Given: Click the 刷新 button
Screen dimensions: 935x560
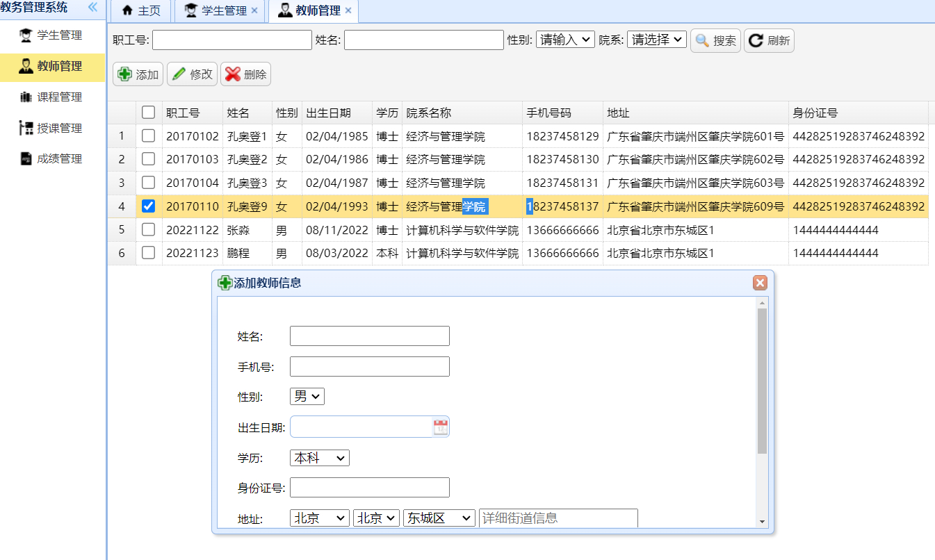Looking at the screenshot, I should (x=768, y=40).
